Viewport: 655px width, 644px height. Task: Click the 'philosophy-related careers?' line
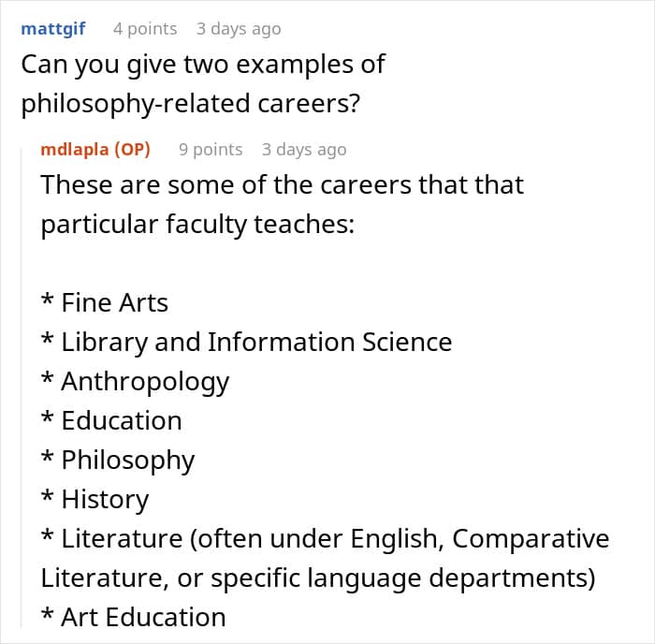click(x=191, y=104)
